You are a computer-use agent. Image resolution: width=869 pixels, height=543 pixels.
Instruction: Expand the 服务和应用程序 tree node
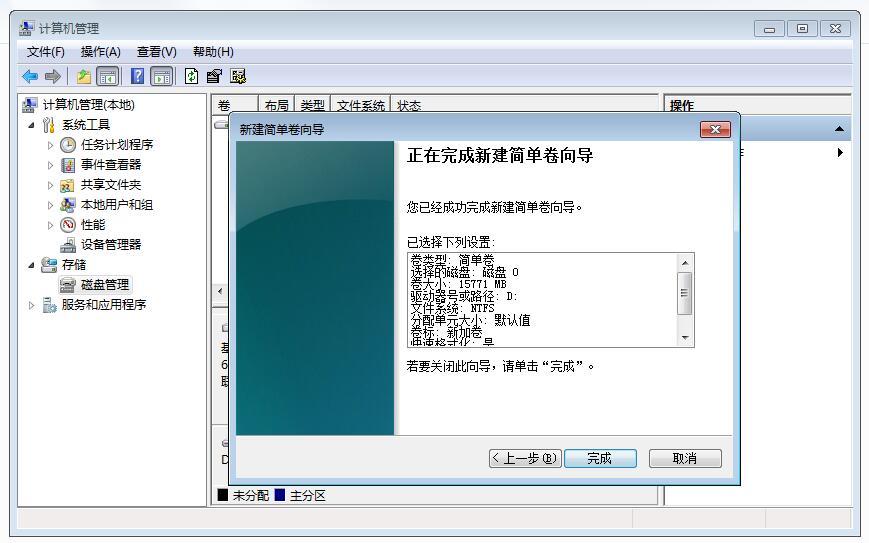pyautogui.click(x=32, y=305)
